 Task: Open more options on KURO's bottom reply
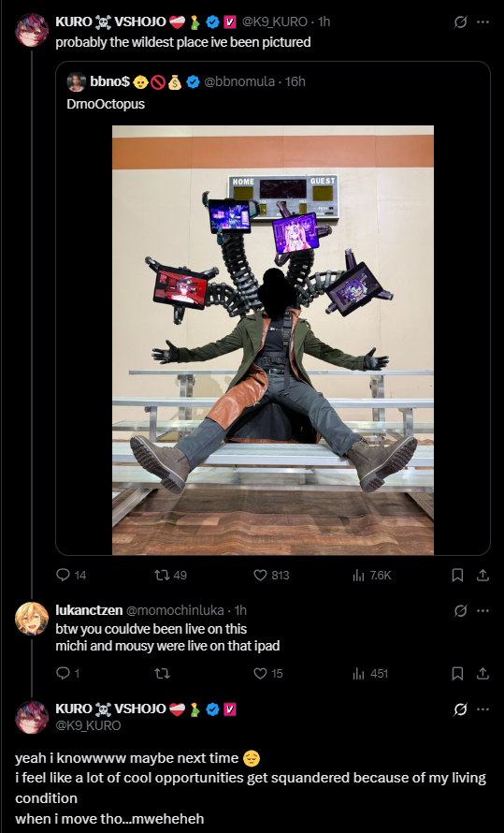(x=482, y=709)
